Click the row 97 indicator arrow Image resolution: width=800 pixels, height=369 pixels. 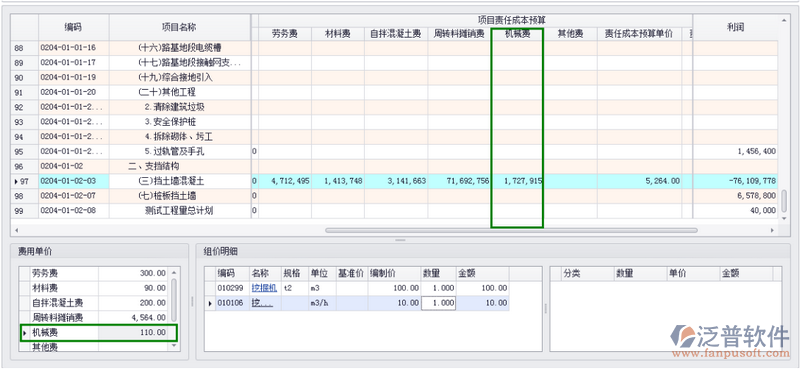16,182
